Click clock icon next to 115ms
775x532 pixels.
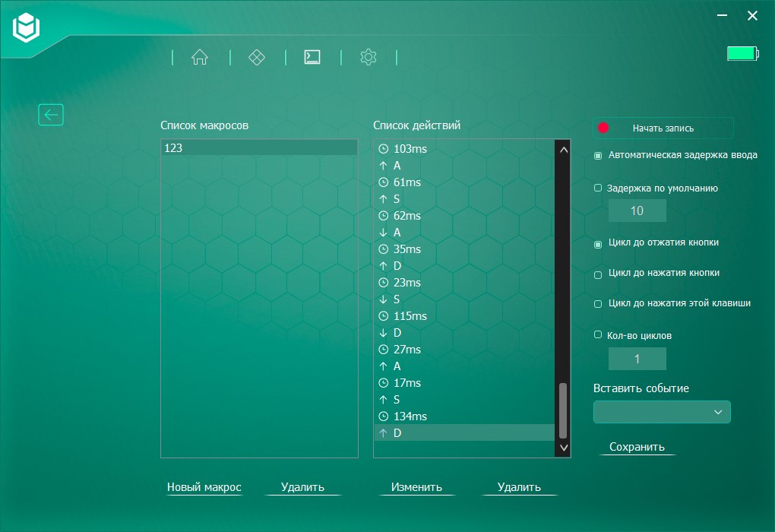pyautogui.click(x=384, y=316)
